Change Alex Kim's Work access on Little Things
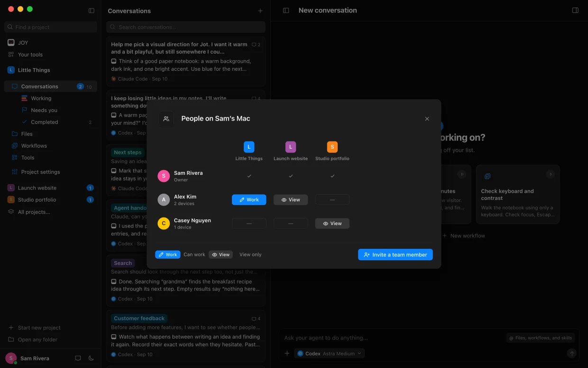Image resolution: width=588 pixels, height=368 pixels. coord(249,200)
